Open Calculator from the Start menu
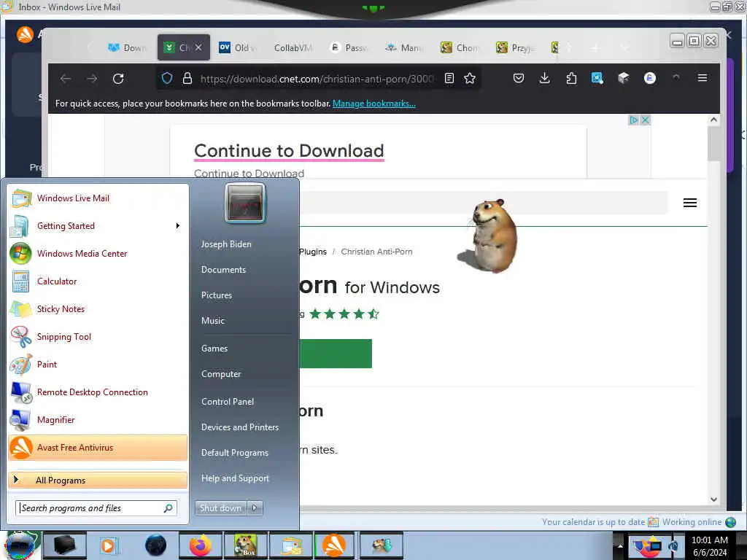Viewport: 747px width, 560px height. pyautogui.click(x=98, y=281)
